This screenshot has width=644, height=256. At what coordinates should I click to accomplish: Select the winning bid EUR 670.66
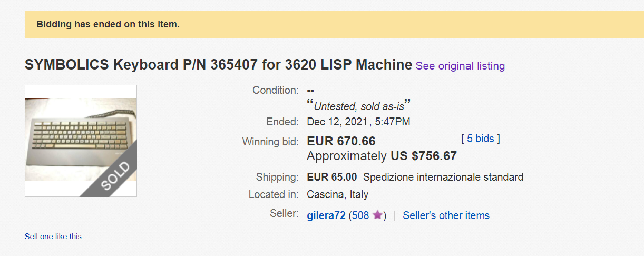(341, 141)
